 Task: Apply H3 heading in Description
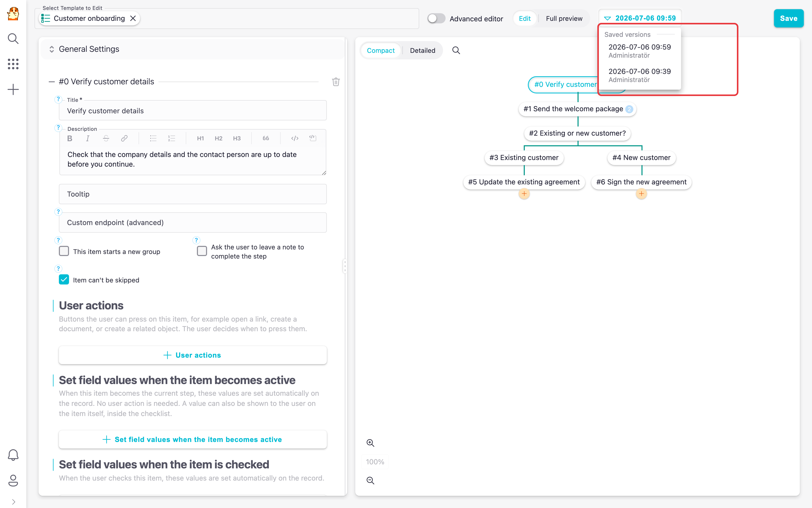(237, 138)
